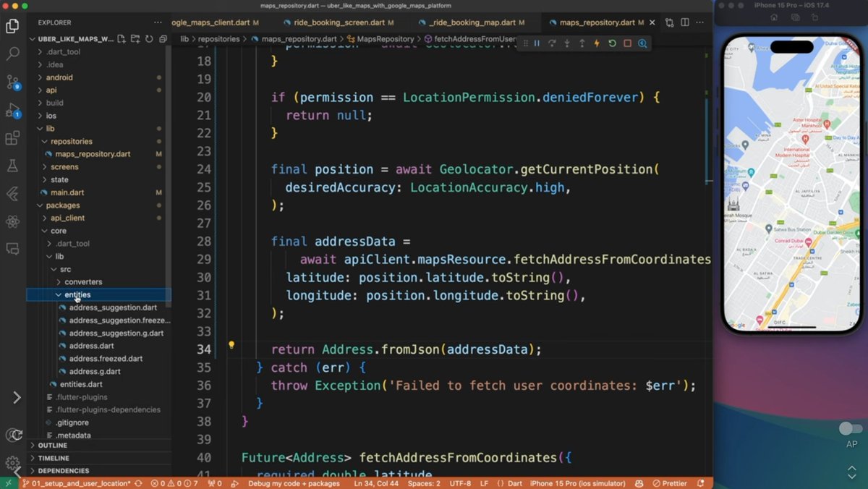868x489 pixels.
Task: Expand the api folder
Action: click(98, 90)
